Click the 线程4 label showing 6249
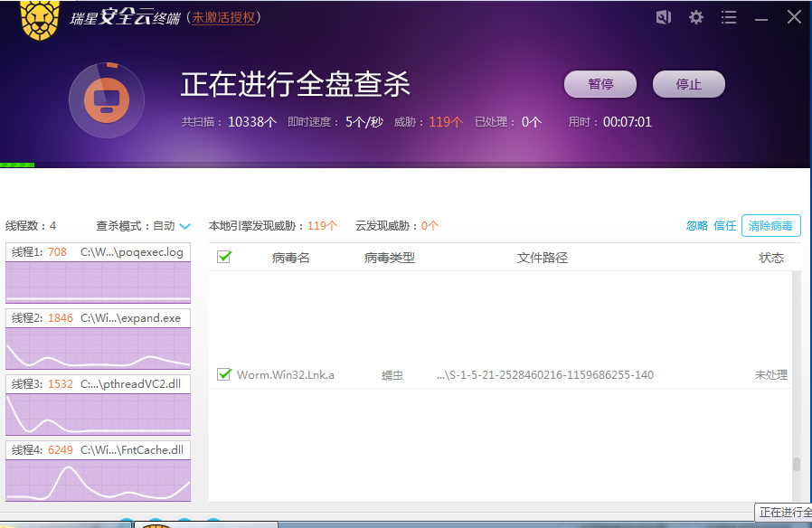The image size is (812, 528). click(42, 450)
